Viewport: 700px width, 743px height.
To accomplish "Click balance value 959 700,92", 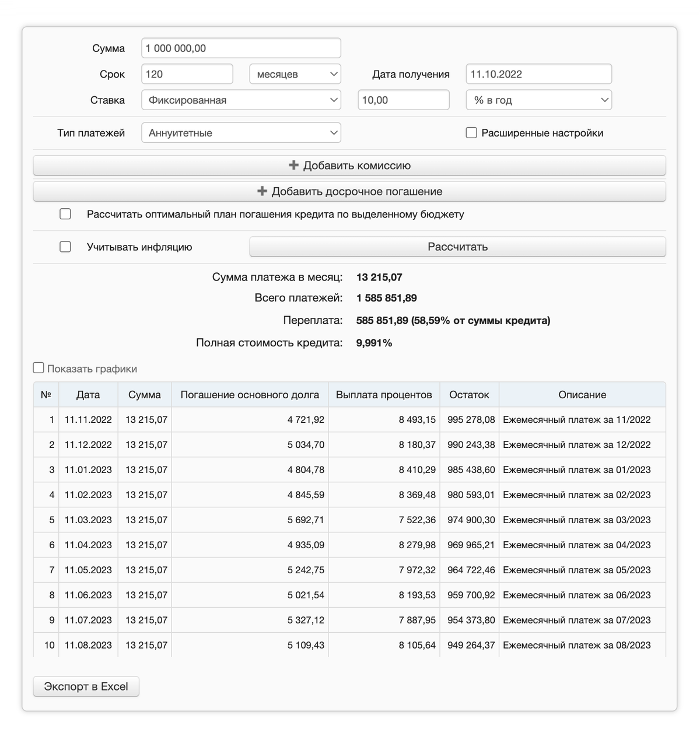I will tap(471, 595).
